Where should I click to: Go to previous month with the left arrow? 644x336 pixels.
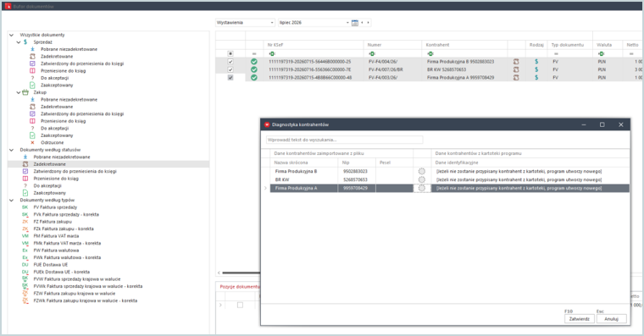(x=362, y=23)
